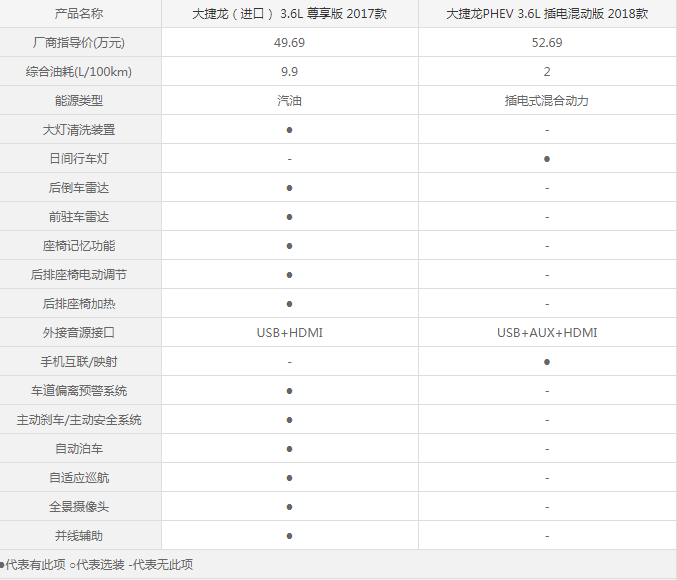Click the 日间行车灯 row label

79,158
